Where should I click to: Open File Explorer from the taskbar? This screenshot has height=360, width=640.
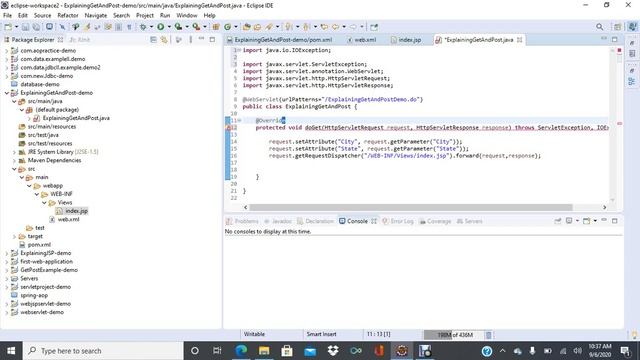click(264, 351)
